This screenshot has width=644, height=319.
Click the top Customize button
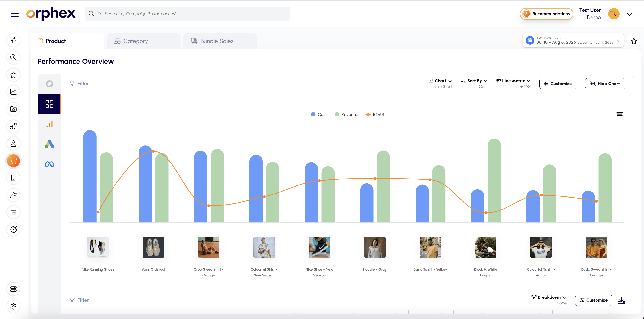pos(558,84)
